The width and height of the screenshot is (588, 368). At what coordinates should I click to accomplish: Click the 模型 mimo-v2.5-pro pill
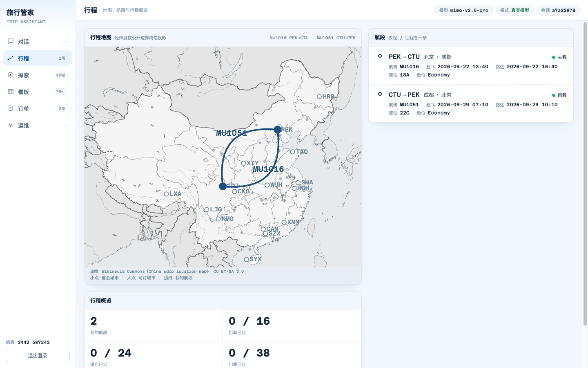pyautogui.click(x=463, y=10)
